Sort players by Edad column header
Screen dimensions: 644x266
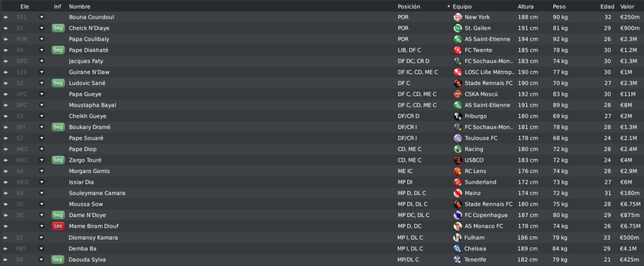(x=607, y=6)
